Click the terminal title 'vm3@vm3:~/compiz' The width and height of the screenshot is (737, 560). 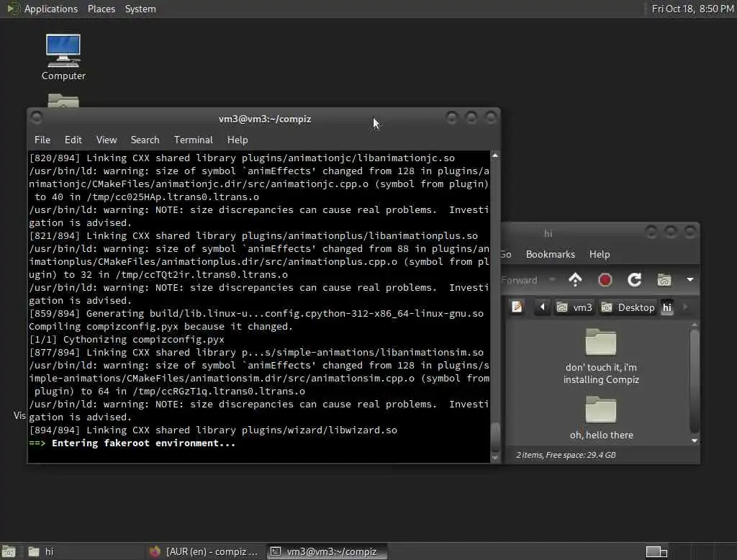click(265, 119)
